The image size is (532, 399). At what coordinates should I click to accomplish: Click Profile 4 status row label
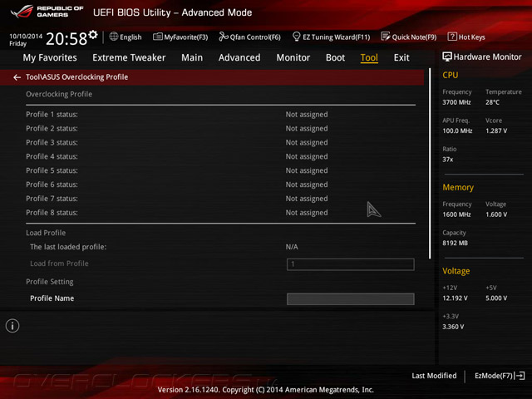click(x=52, y=156)
